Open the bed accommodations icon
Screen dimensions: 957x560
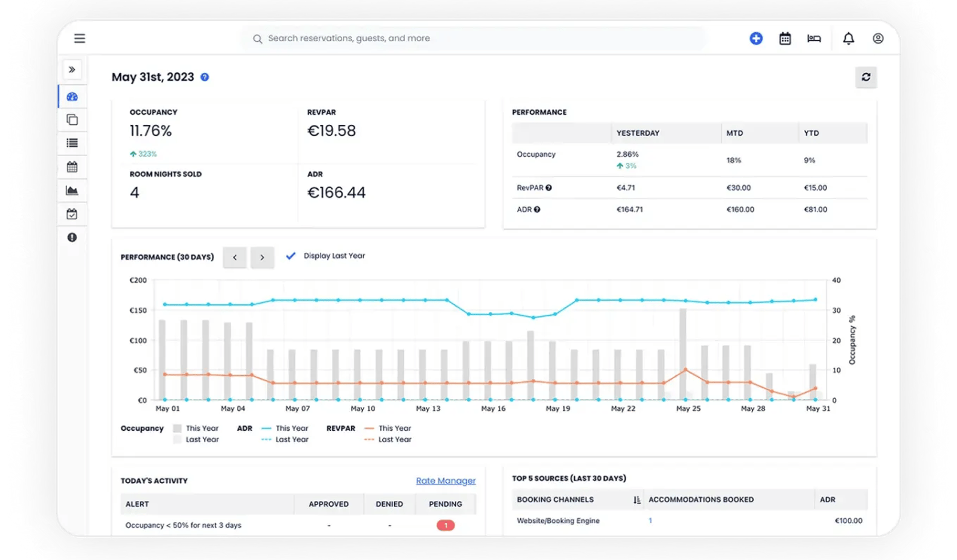pos(814,38)
